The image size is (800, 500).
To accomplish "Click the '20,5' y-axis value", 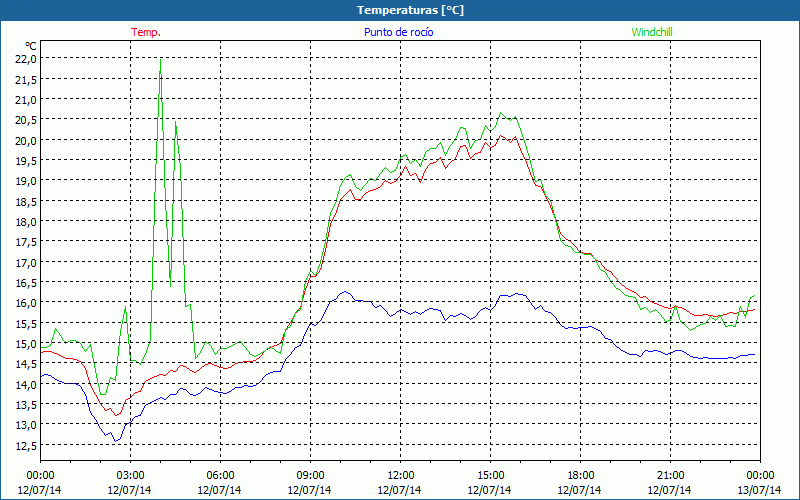I will point(26,120).
